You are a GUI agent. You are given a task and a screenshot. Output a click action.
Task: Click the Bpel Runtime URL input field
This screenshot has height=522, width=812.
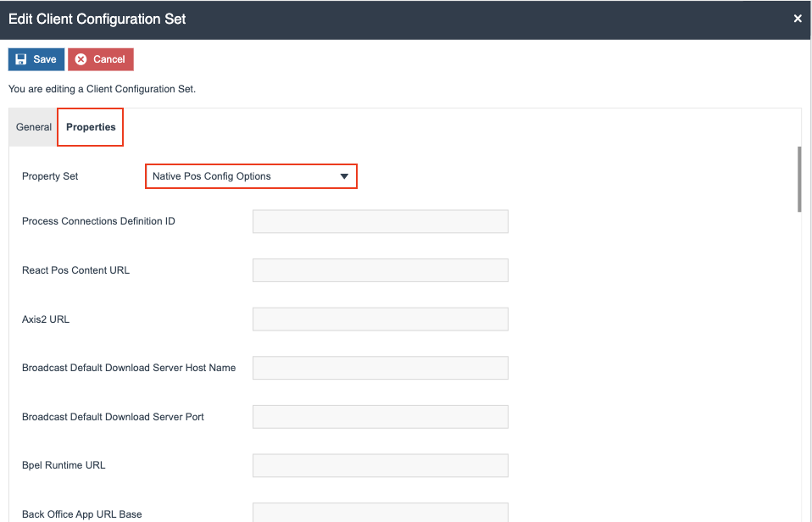click(380, 465)
